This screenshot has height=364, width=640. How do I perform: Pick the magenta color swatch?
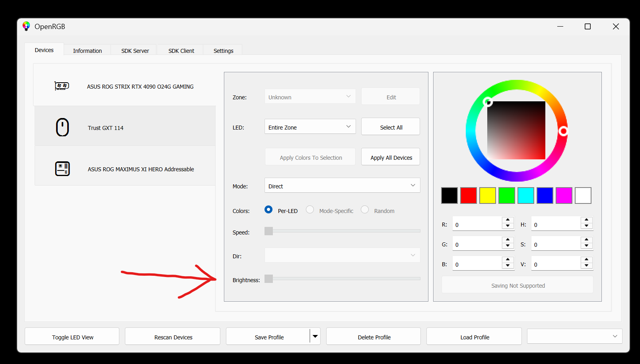click(x=564, y=196)
